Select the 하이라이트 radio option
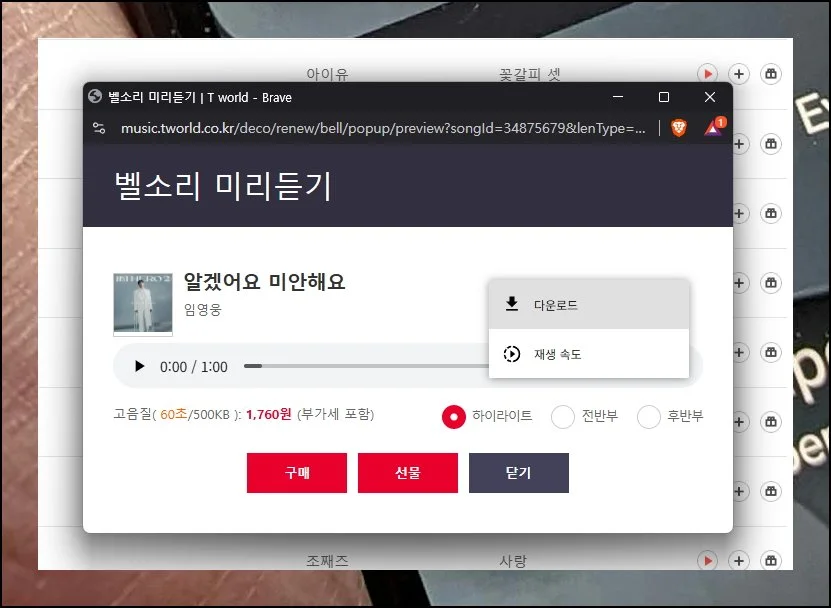The width and height of the screenshot is (831, 608). pos(454,416)
